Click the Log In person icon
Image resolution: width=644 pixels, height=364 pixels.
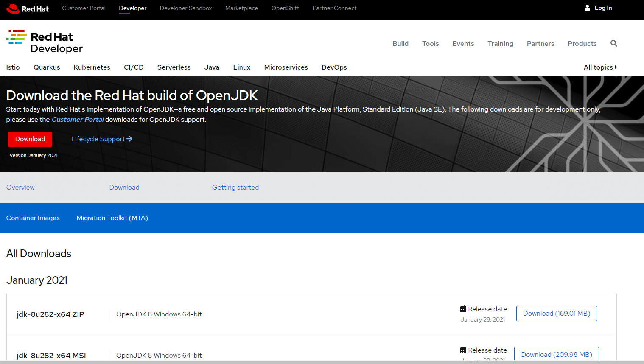tap(587, 7)
